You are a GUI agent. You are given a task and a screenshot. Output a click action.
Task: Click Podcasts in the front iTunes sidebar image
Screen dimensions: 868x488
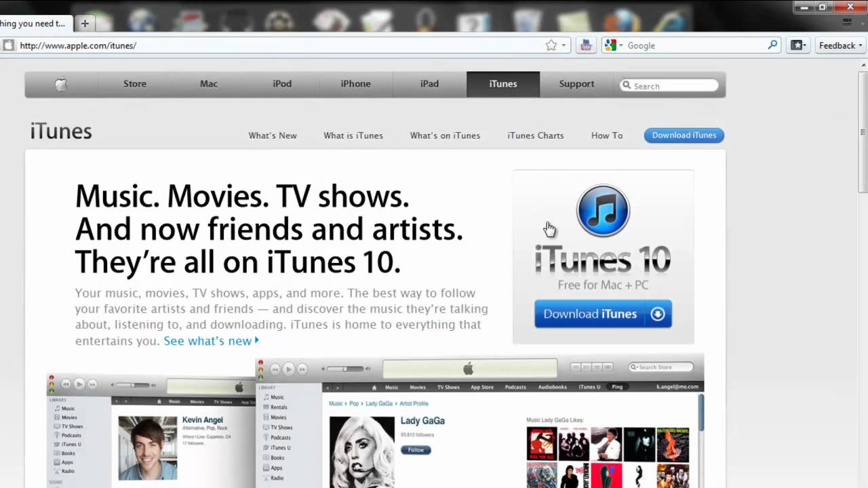click(x=280, y=438)
